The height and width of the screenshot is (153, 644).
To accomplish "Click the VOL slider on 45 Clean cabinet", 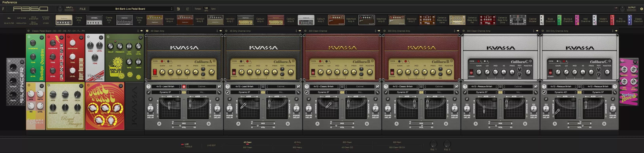I will coord(181,126).
